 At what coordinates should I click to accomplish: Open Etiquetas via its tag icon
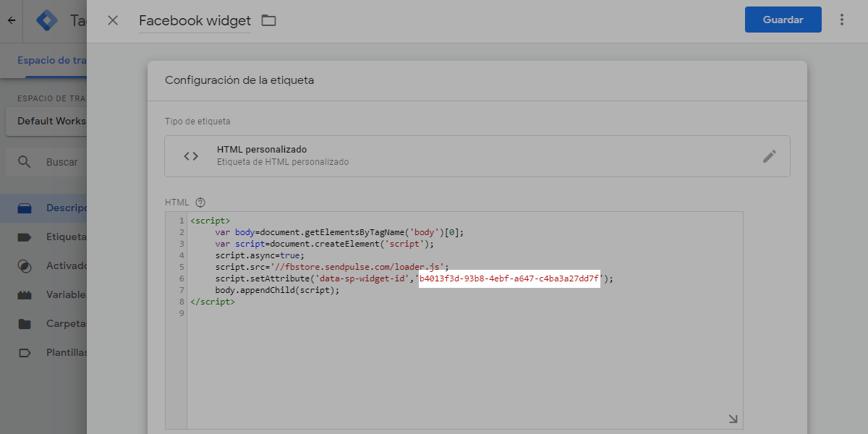25,237
